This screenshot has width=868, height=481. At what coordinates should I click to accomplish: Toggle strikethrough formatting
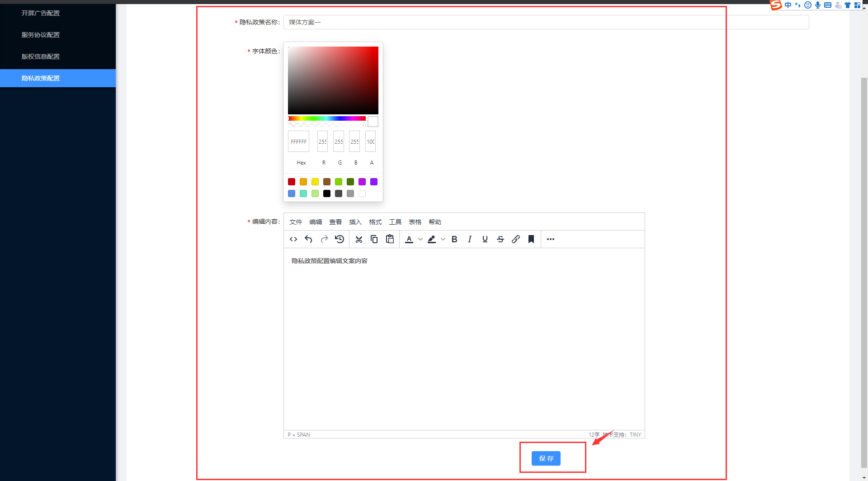[500, 239]
